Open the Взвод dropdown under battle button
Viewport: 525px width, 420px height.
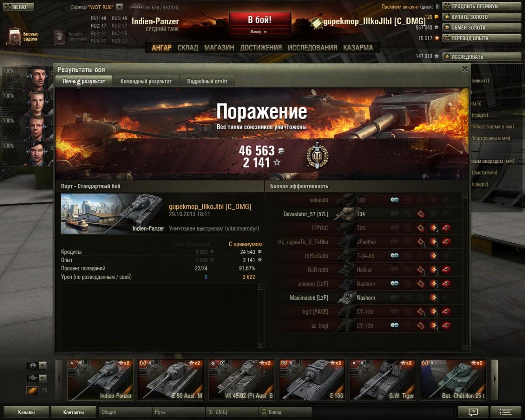259,31
